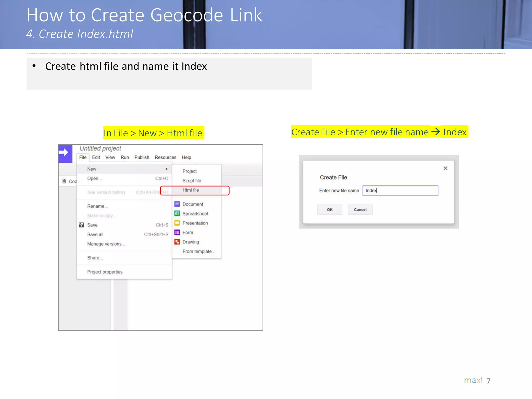The image size is (532, 399).
Task: Select Project in New submenu
Action: 197,171
